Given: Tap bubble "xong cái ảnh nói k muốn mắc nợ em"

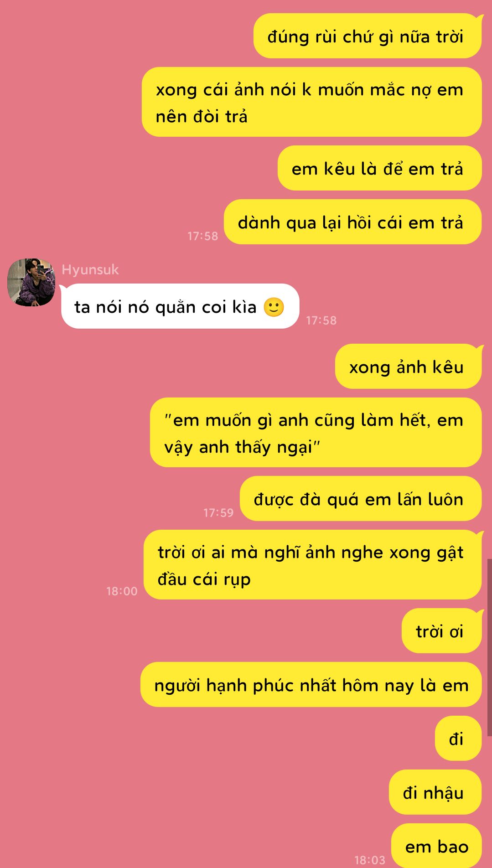Looking at the screenshot, I should click(312, 102).
